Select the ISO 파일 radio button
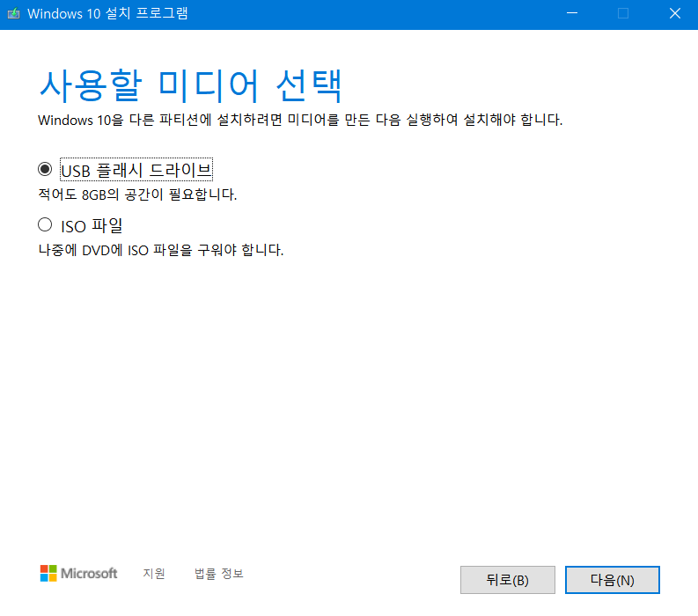 [x=45, y=224]
